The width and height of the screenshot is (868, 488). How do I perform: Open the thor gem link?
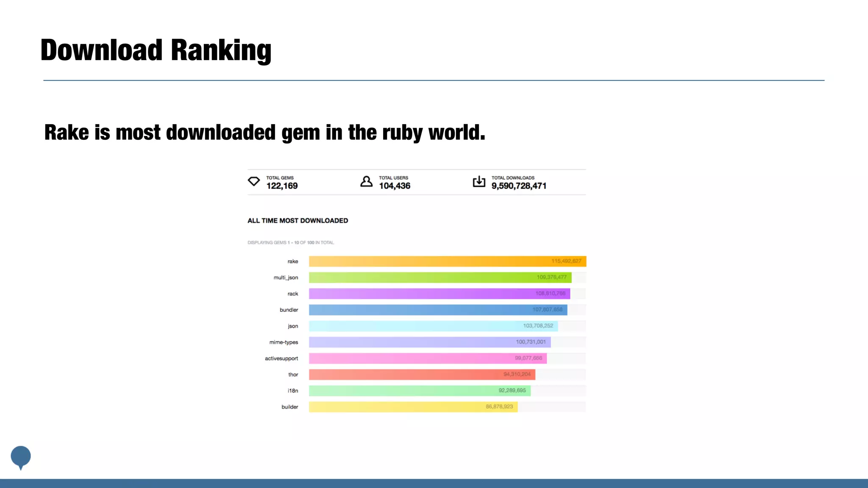293,374
